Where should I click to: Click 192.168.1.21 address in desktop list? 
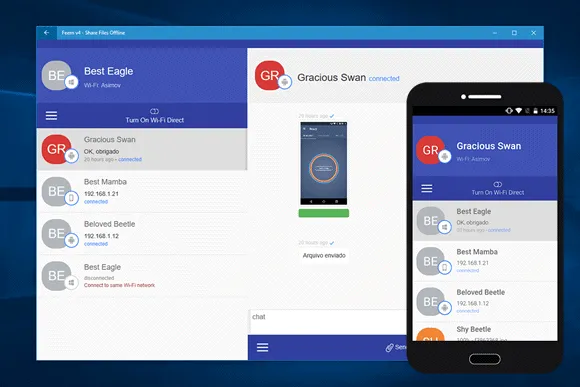pos(101,194)
